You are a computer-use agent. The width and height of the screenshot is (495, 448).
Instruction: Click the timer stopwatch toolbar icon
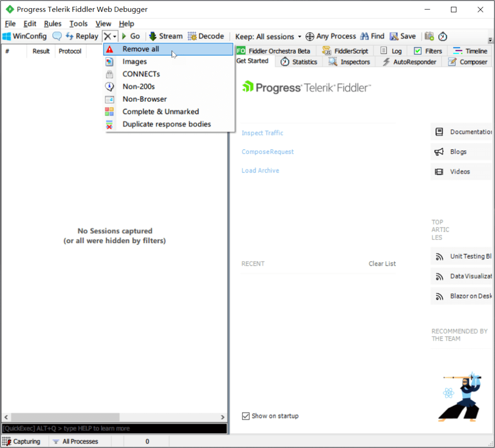pos(443,36)
